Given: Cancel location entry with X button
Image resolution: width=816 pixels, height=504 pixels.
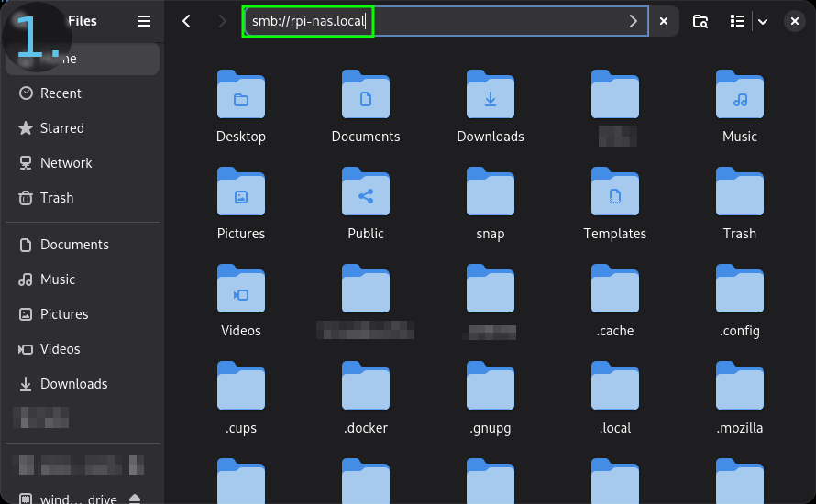Looking at the screenshot, I should [x=664, y=21].
